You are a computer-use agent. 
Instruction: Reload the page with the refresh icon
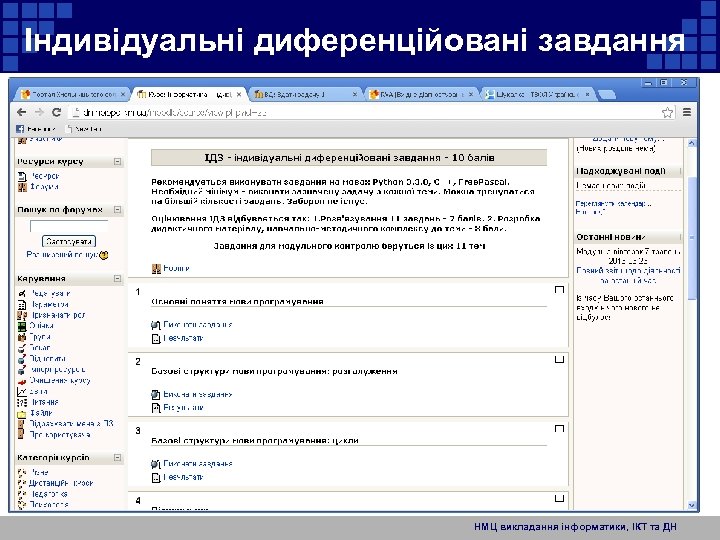tap(56, 112)
